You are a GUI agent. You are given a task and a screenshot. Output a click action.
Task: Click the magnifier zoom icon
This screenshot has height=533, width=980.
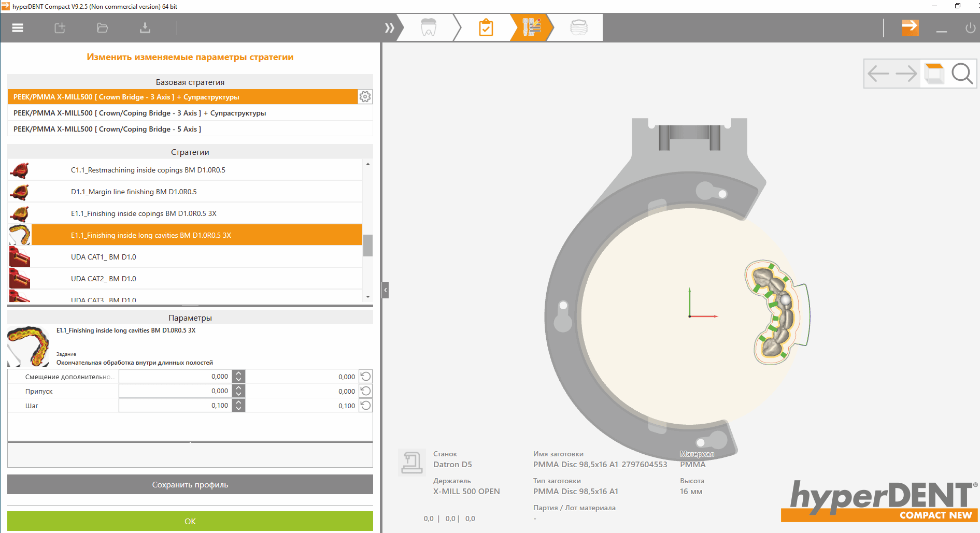(962, 74)
